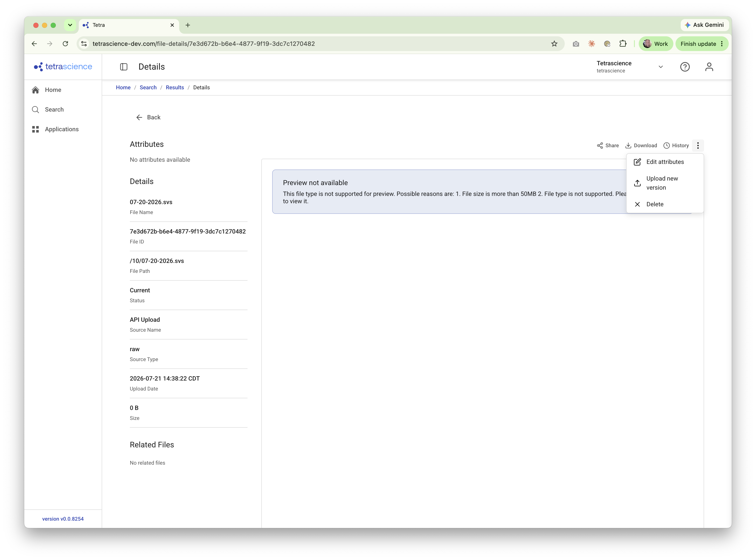This screenshot has width=756, height=560.
Task: Open the site information icon in address bar
Action: tap(84, 44)
